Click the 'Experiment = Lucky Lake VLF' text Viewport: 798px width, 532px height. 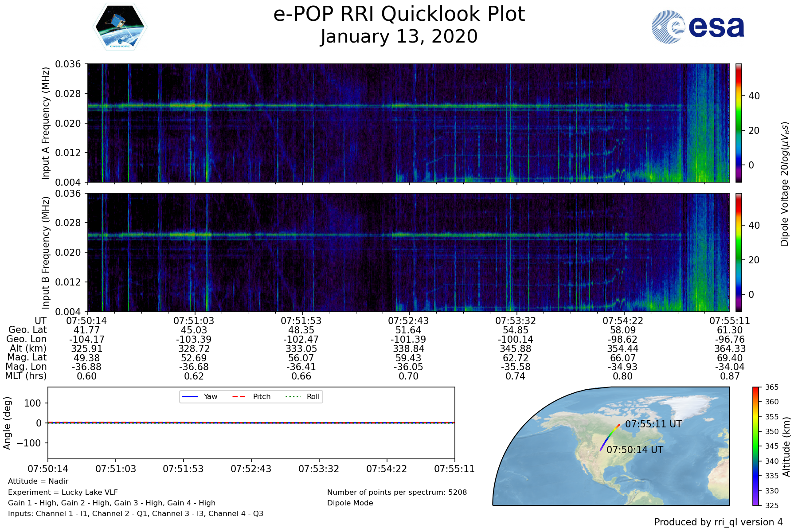point(63,492)
